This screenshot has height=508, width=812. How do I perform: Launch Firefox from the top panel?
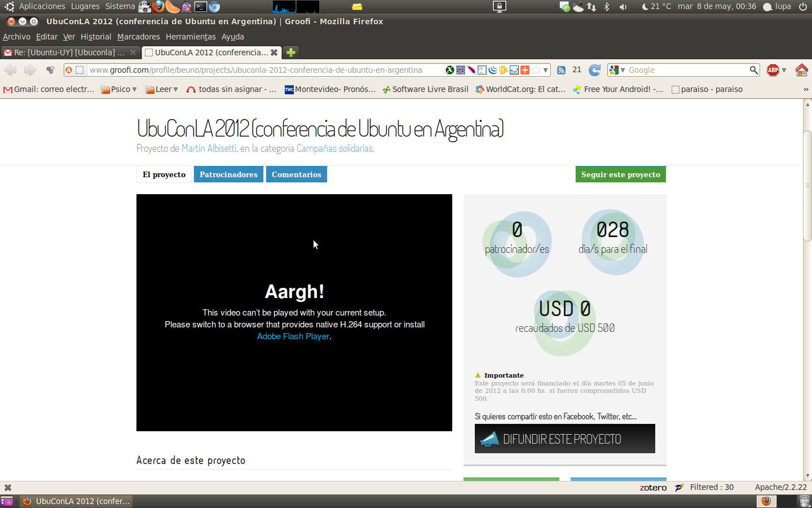pos(159,7)
